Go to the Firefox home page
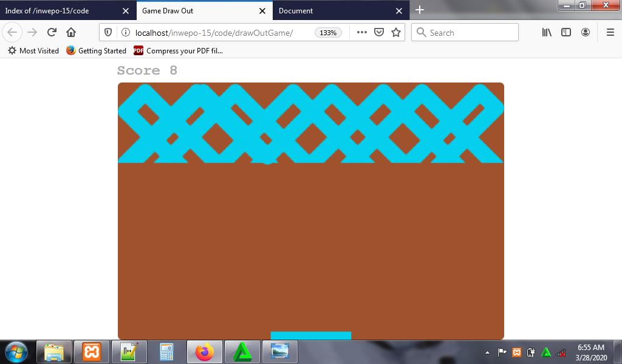Image resolution: width=622 pixels, height=364 pixels. [x=71, y=32]
